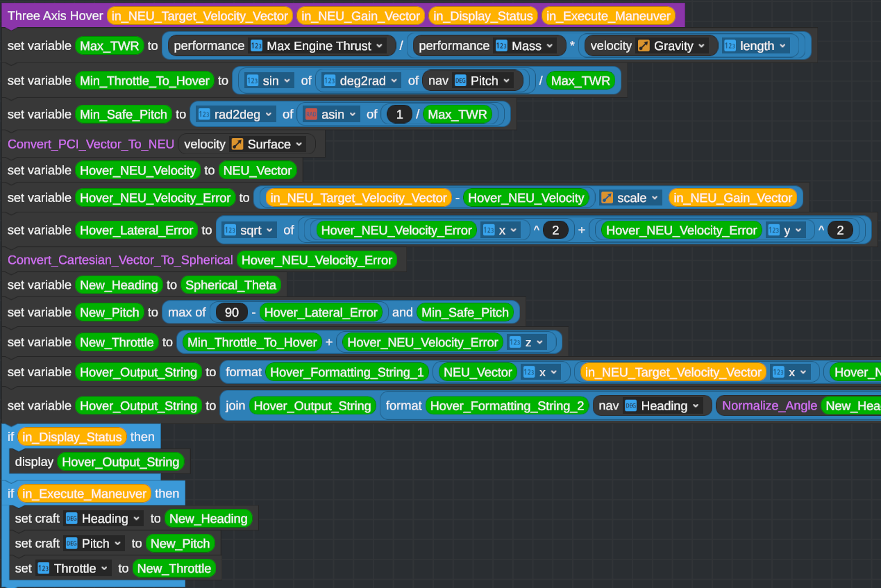Click Hover_Lateral_Error in the 90 minus expression
The width and height of the screenshot is (881, 588).
coord(321,312)
